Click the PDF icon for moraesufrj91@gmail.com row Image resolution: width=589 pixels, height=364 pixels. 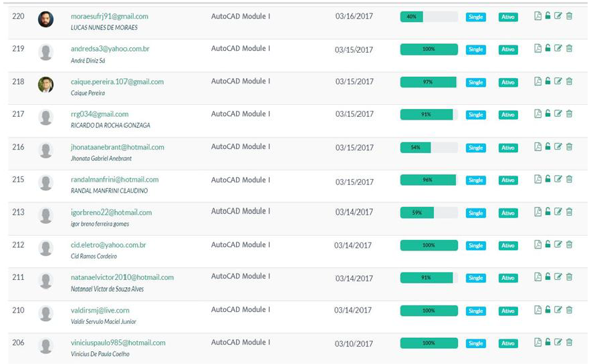(x=538, y=16)
